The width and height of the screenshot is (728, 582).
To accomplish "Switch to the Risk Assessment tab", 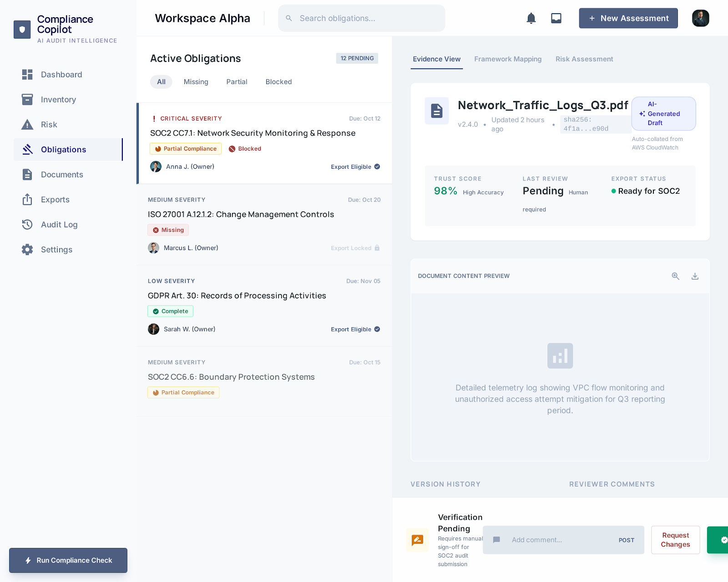I will [584, 59].
